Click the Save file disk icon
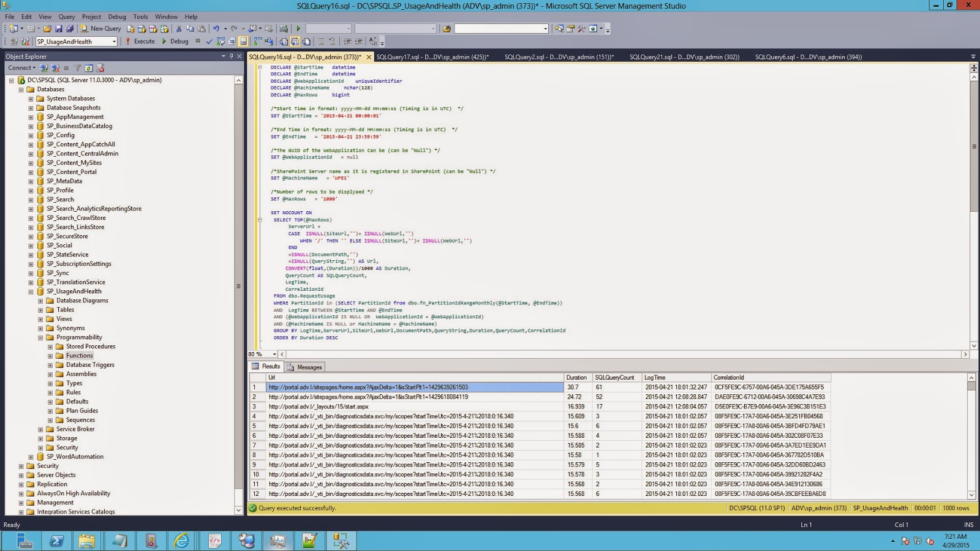 point(59,29)
